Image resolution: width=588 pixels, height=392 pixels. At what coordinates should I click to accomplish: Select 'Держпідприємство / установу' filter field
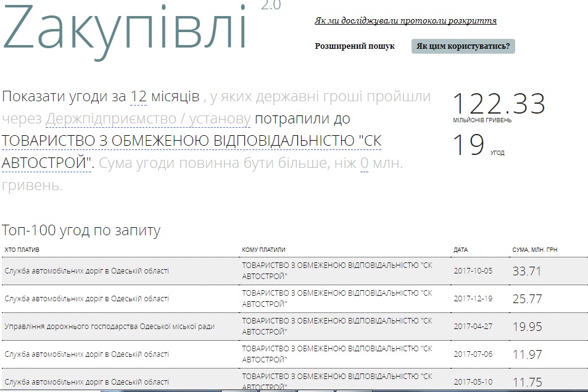tap(148, 119)
